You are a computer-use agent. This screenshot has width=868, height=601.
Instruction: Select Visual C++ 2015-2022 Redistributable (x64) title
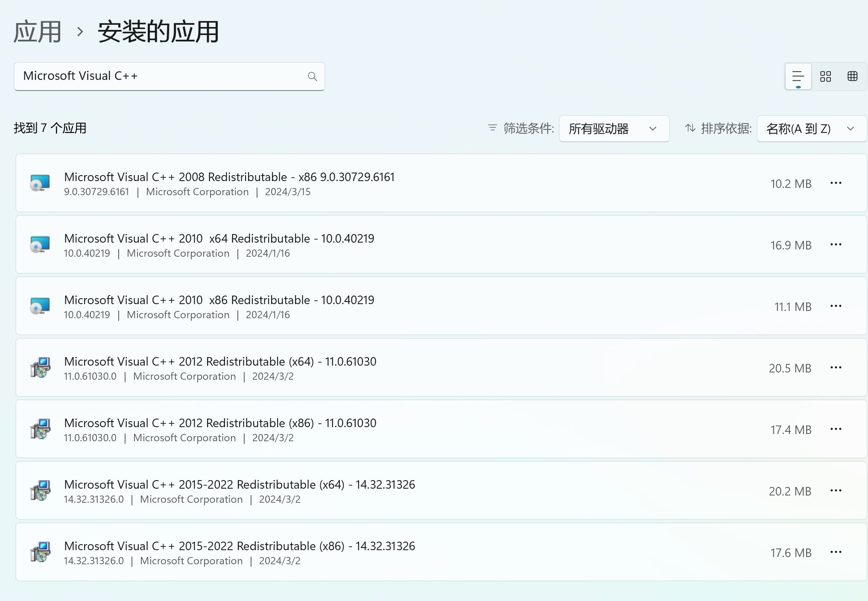[240, 484]
